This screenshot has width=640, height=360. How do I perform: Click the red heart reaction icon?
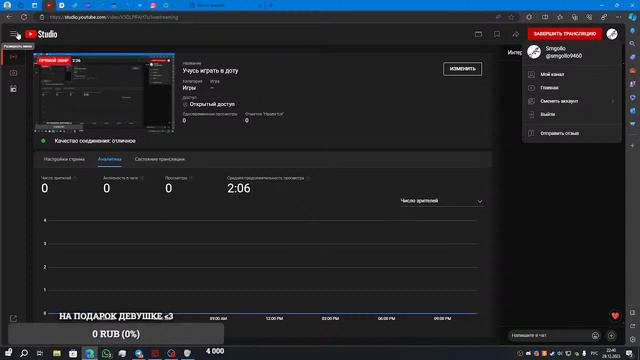615,316
